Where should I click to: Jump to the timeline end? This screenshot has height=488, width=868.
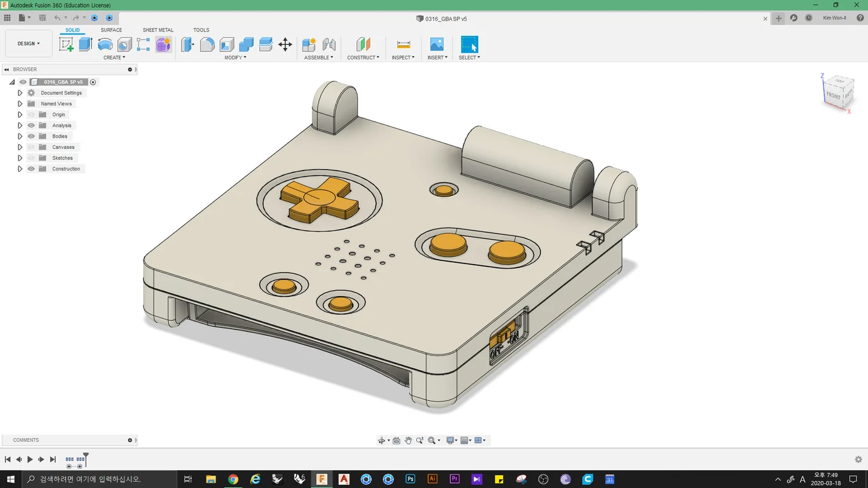53,459
